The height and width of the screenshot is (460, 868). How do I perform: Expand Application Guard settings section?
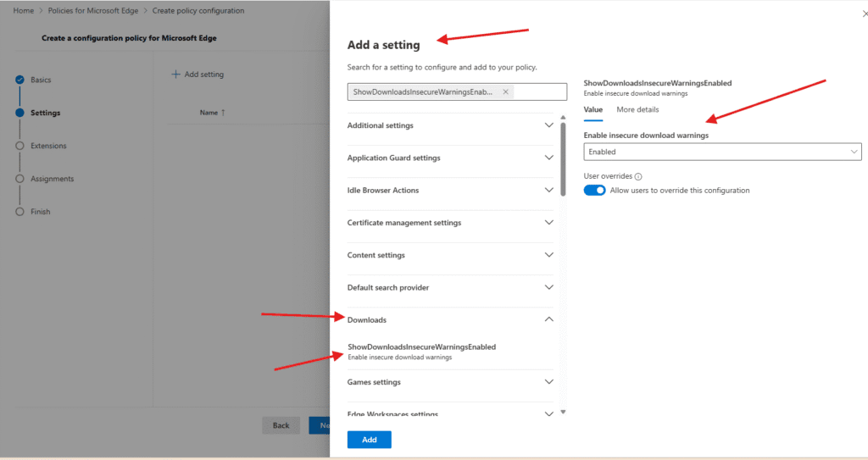click(548, 158)
